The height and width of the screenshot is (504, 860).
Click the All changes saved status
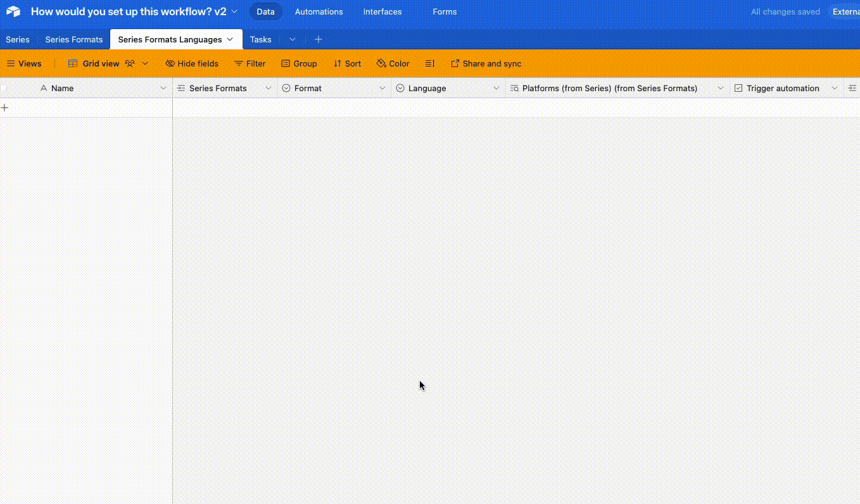coord(785,11)
